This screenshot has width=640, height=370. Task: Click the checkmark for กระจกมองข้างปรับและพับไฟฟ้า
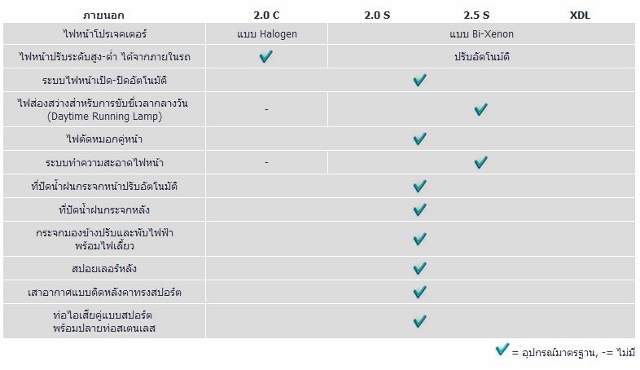420,239
